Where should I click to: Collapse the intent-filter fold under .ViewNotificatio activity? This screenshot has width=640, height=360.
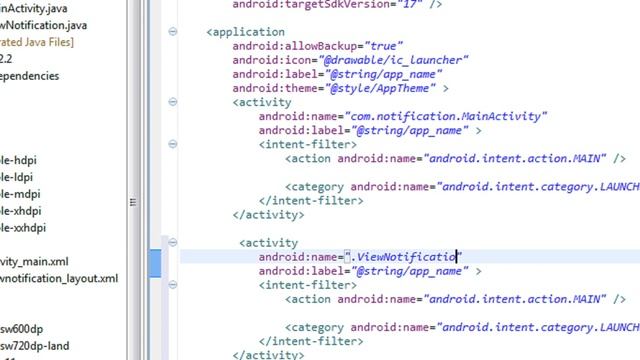tap(173, 284)
